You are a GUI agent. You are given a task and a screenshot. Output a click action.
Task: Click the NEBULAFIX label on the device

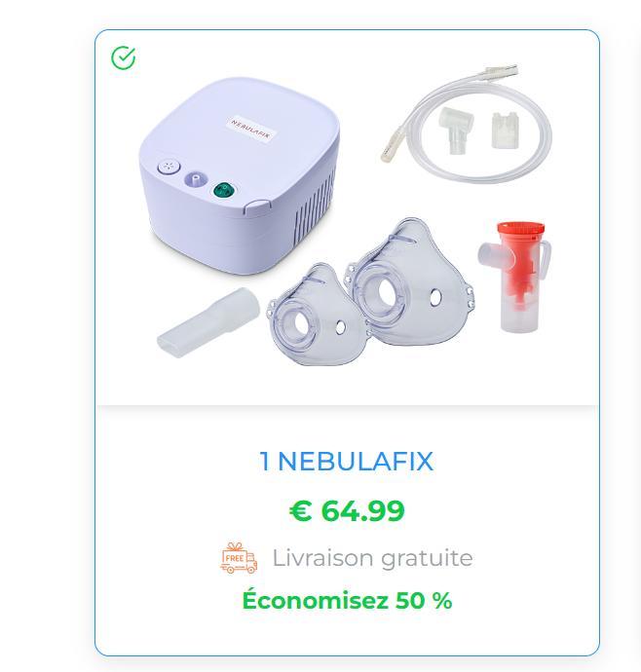point(251,129)
